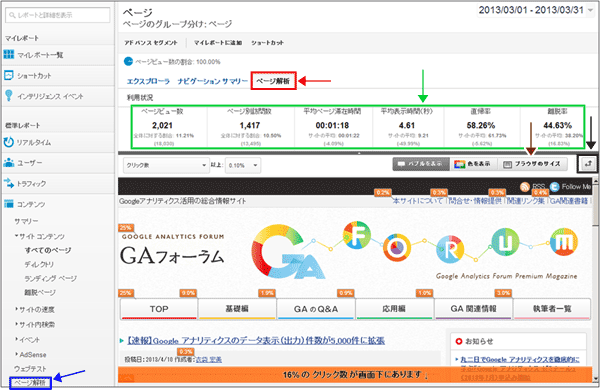Click the My Reports list grid icon

point(8,54)
